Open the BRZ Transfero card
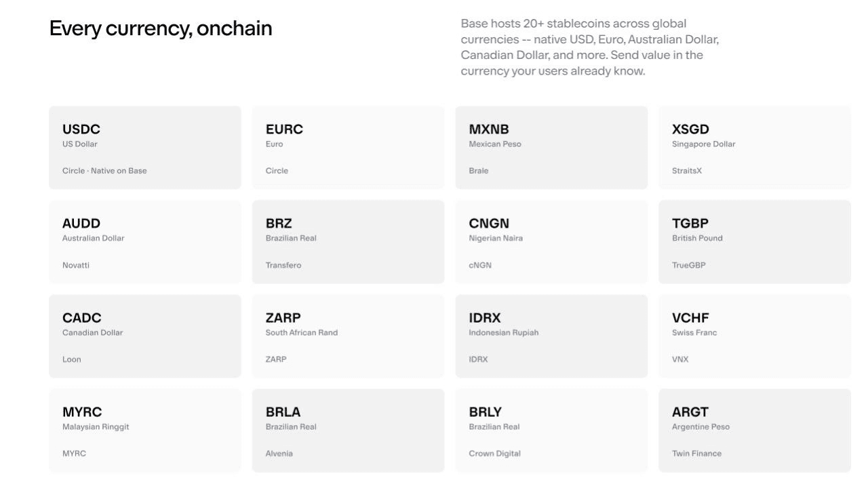 [348, 241]
